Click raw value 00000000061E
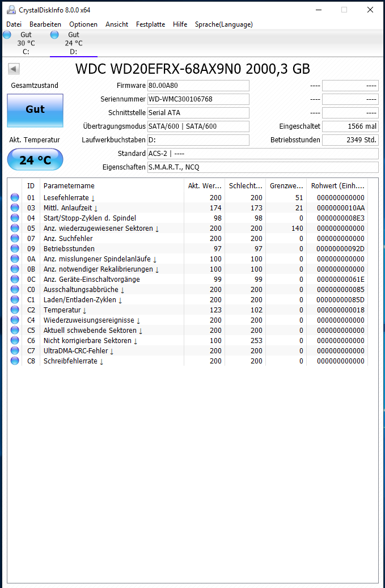 [x=340, y=280]
